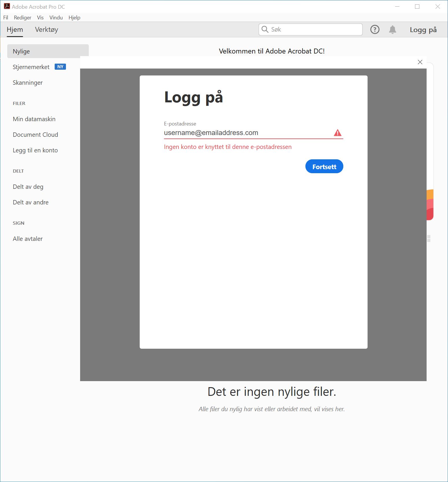The height and width of the screenshot is (482, 448).
Task: Open Delt av andre list
Action: 31,202
